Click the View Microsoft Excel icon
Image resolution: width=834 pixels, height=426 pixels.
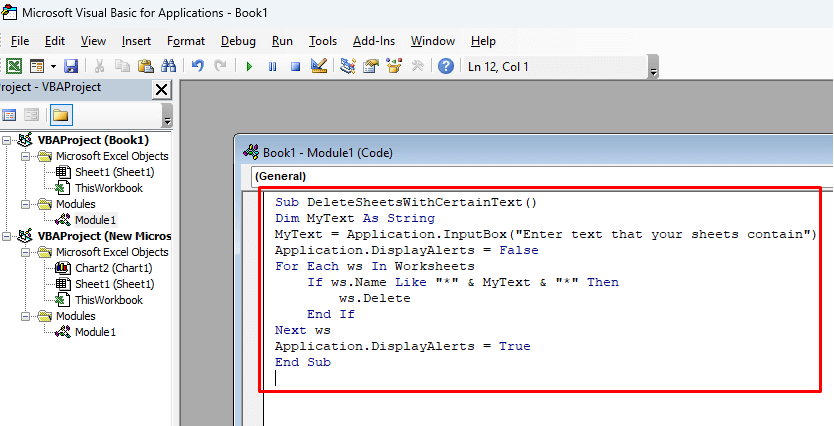click(x=14, y=66)
